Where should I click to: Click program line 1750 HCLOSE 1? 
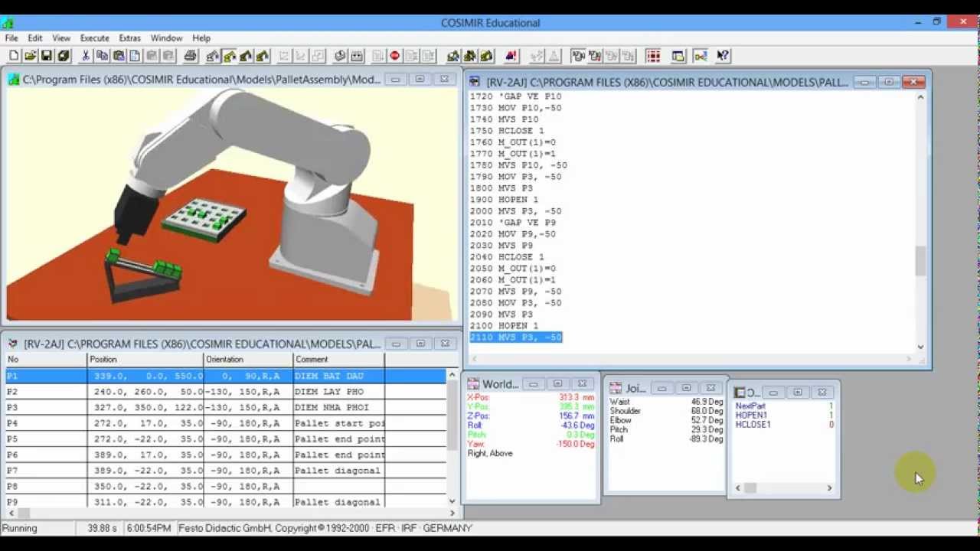click(x=507, y=131)
